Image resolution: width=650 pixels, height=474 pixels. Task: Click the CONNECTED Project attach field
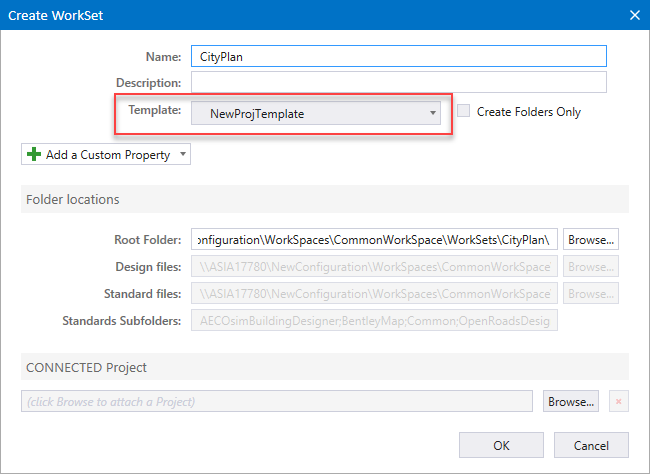(x=277, y=401)
